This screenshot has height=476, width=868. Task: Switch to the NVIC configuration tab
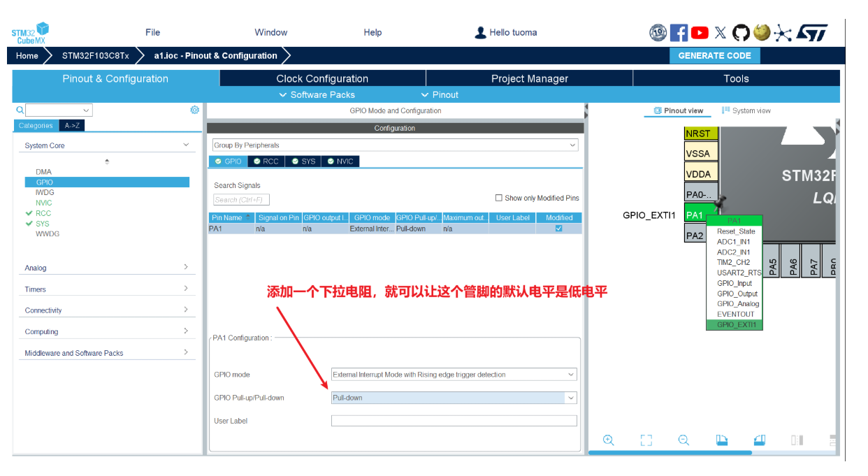(340, 161)
